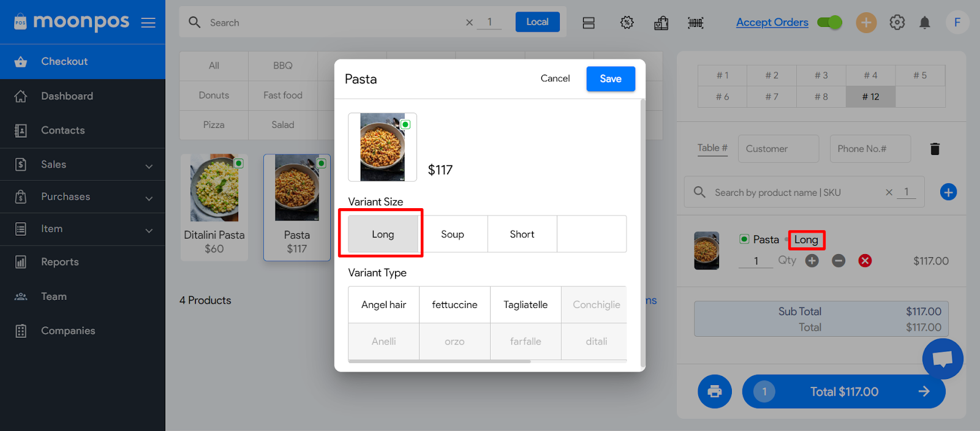Select the Soup variant size
980x431 pixels.
pos(453,234)
